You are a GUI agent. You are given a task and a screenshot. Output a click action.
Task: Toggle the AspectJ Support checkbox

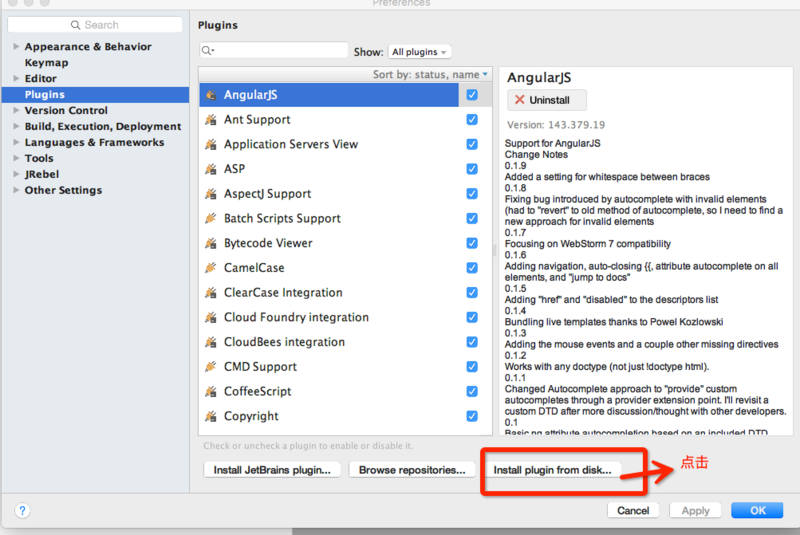[x=472, y=194]
